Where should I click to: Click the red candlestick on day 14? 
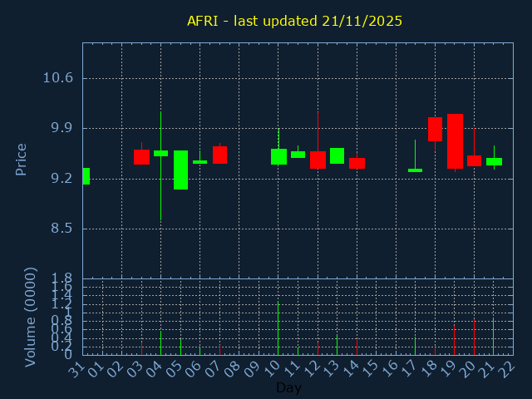(x=357, y=163)
